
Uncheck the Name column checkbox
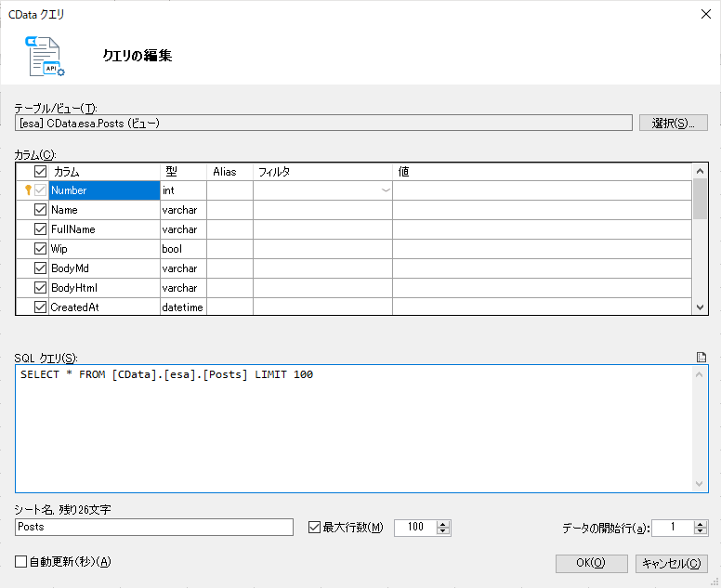coord(40,210)
